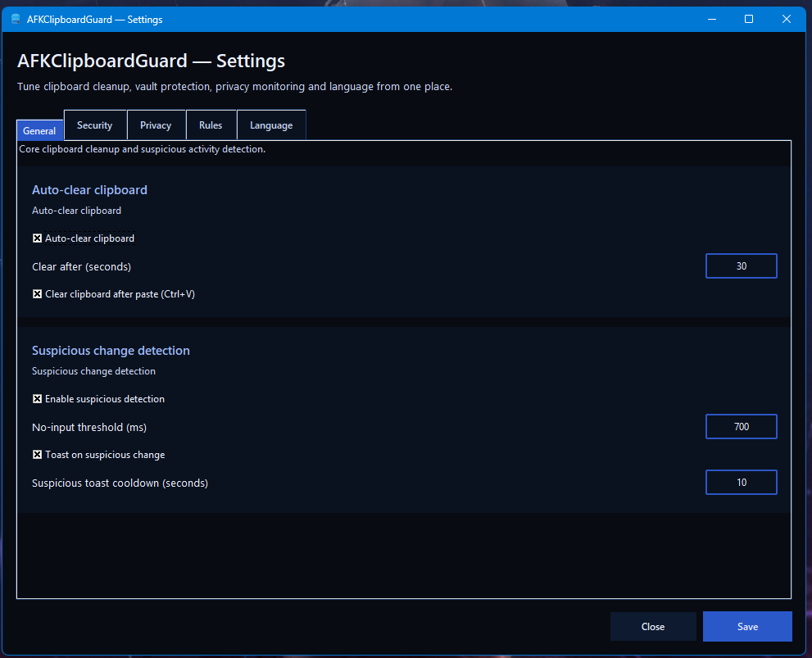Click the Suspicious change detection section heading
The height and width of the screenshot is (658, 812).
click(111, 351)
